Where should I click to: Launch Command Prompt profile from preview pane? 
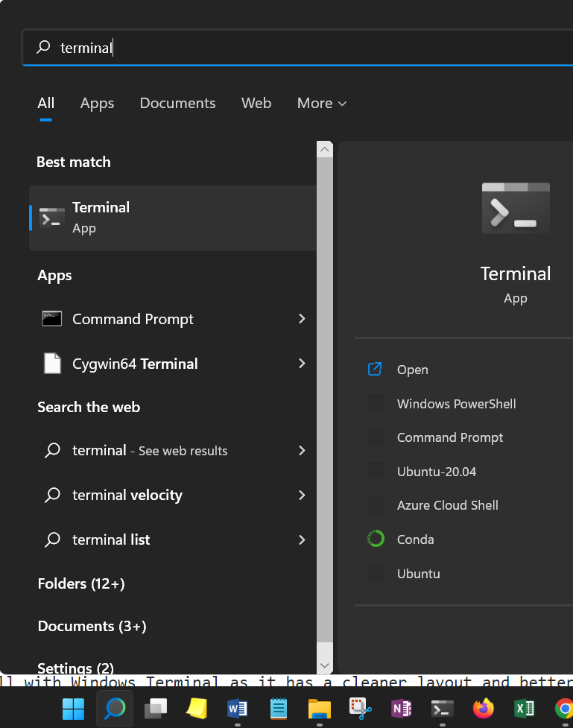[x=450, y=437]
